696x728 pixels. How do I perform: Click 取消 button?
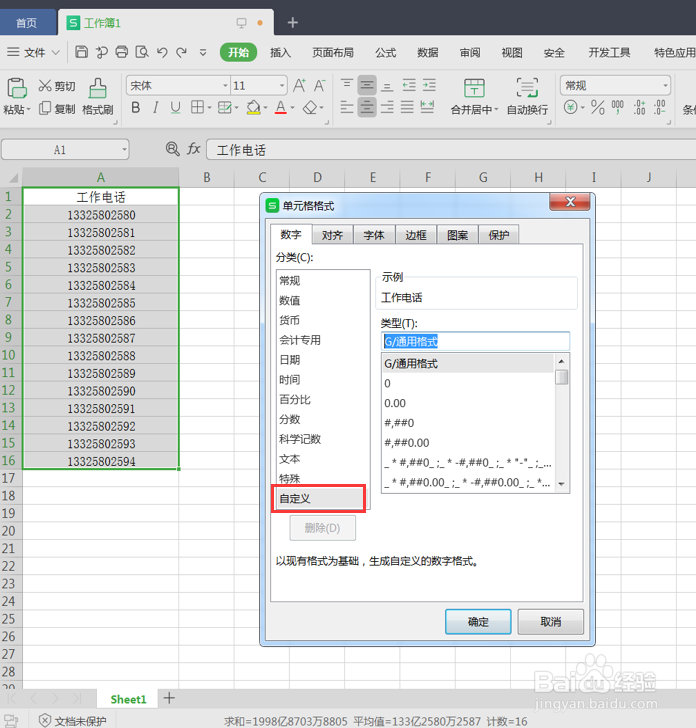point(551,622)
